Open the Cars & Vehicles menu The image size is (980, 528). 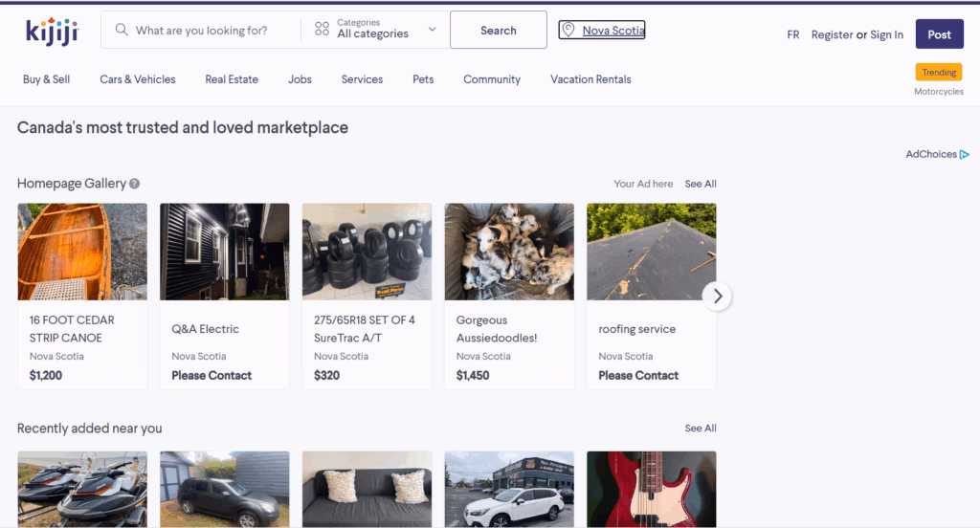tap(138, 79)
